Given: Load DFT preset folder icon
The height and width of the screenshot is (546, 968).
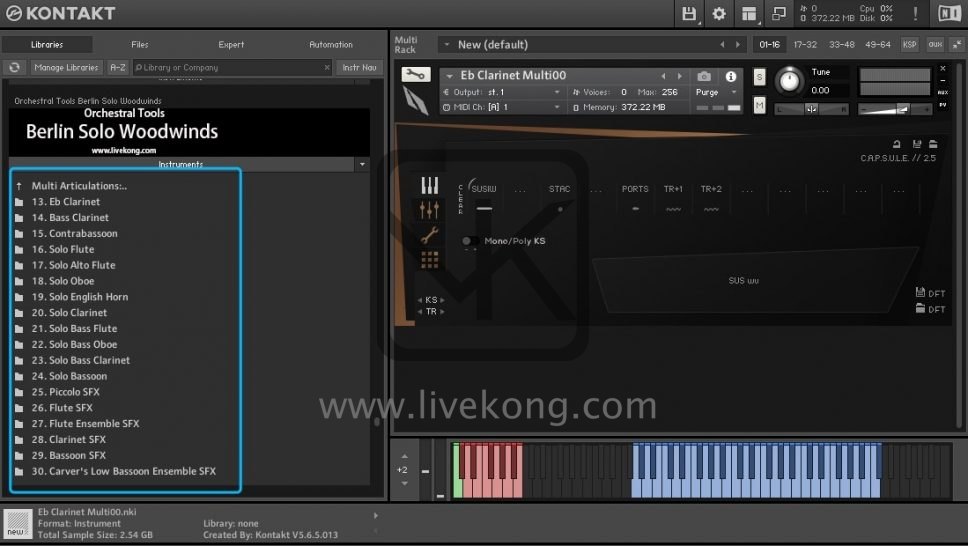Looking at the screenshot, I should pos(920,308).
